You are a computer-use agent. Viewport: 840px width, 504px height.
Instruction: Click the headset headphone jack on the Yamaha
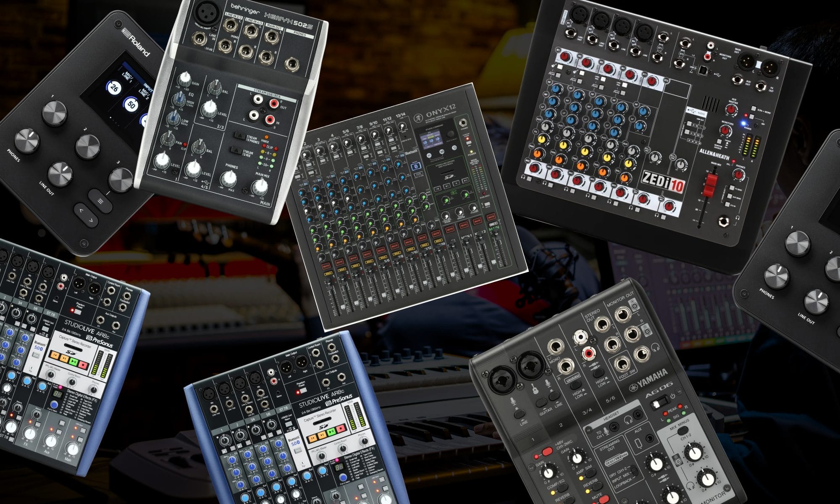pos(638,414)
